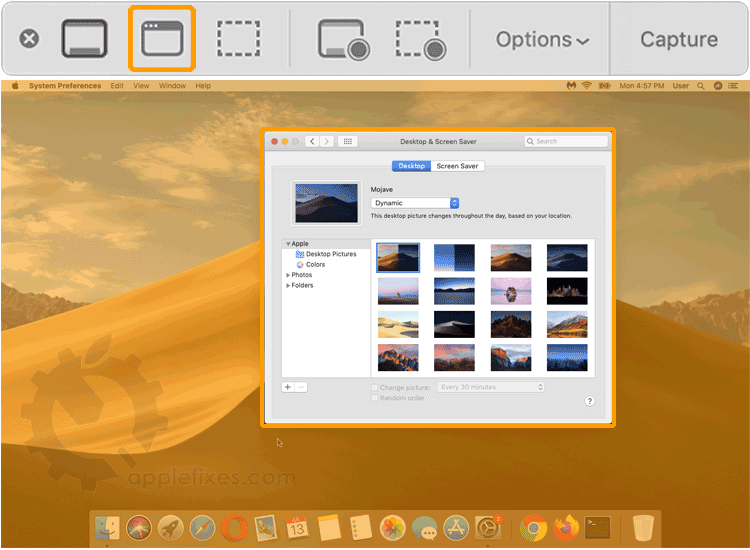Screen dimensions: 750x550
Task: Enable the Random order checkbox
Action: tap(375, 398)
